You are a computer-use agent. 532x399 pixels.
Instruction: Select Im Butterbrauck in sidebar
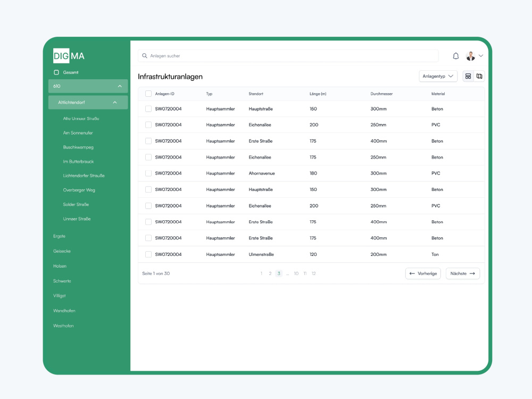point(78,162)
